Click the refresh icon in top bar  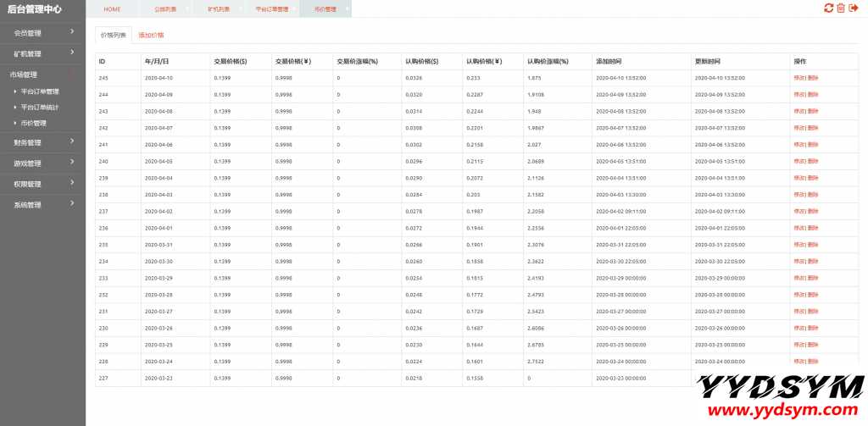pos(828,8)
